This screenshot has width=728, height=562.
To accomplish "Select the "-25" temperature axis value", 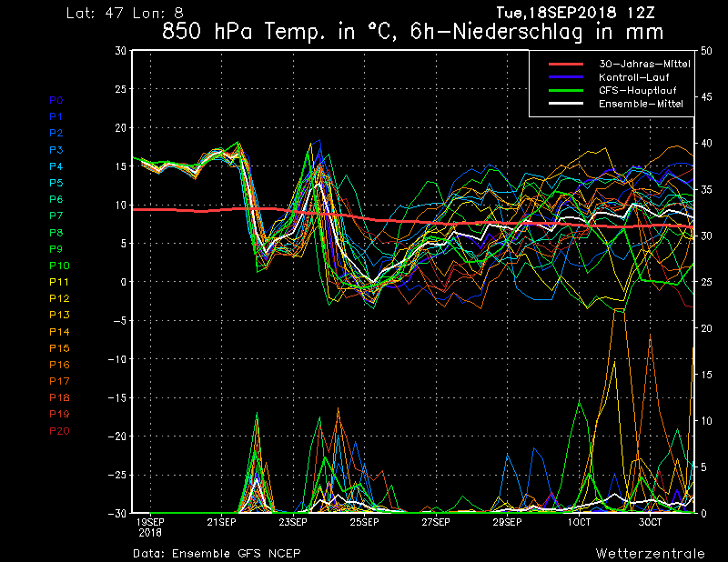I will click(117, 475).
